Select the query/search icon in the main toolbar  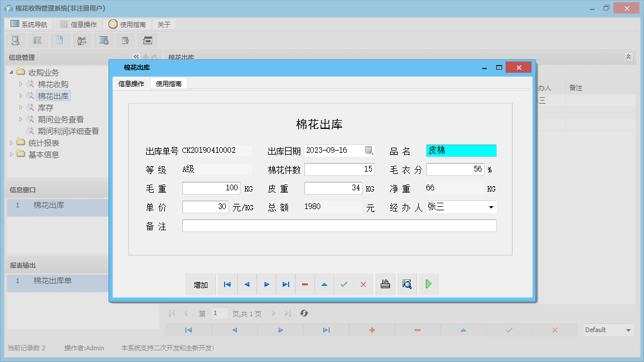(15, 40)
